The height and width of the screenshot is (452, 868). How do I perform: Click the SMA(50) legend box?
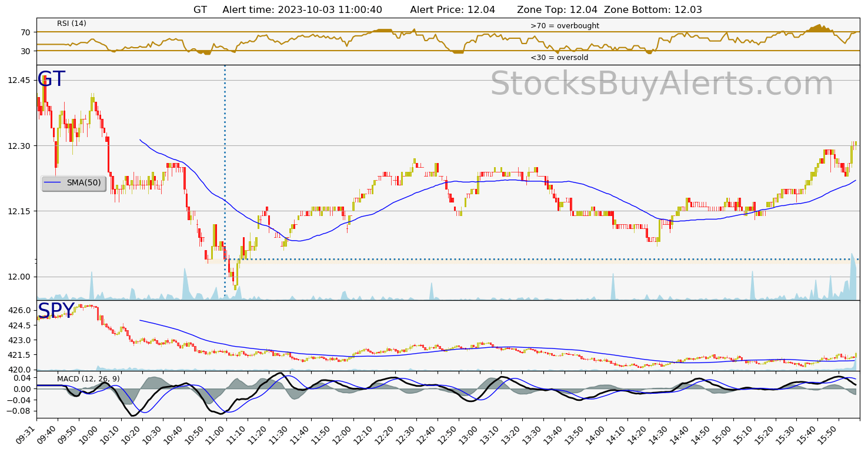point(74,183)
